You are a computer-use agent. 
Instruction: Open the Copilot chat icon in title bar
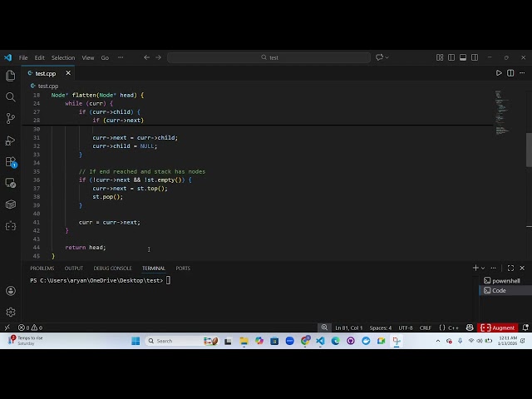click(379, 57)
